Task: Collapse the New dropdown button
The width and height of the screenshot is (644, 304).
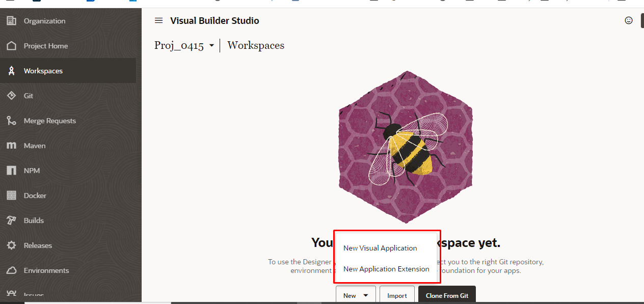Action: (x=356, y=295)
